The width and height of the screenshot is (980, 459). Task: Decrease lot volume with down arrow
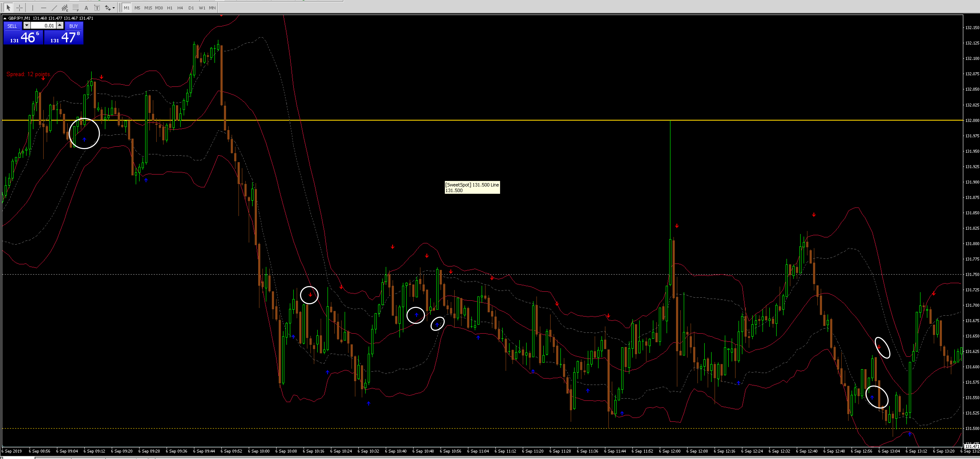tap(27, 25)
